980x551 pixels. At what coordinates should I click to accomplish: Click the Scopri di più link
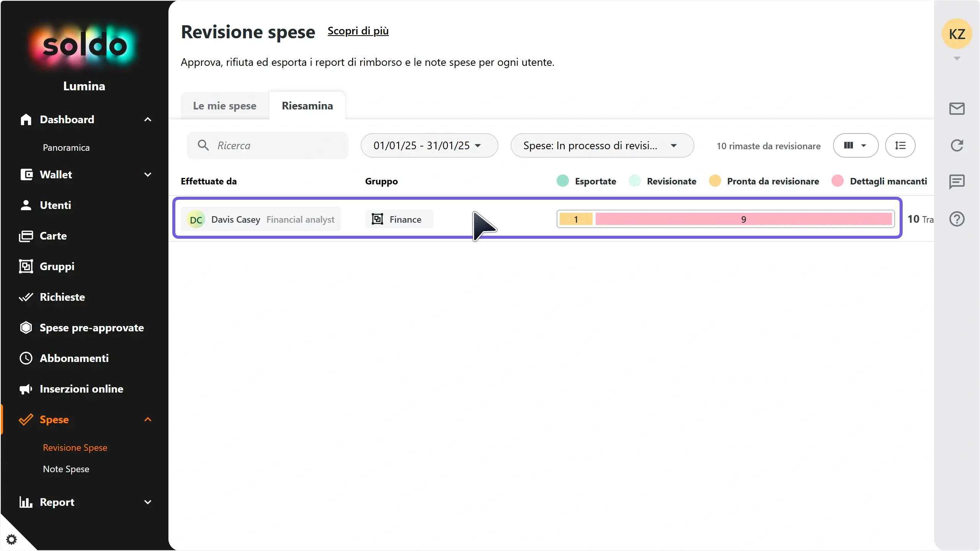[x=358, y=31]
